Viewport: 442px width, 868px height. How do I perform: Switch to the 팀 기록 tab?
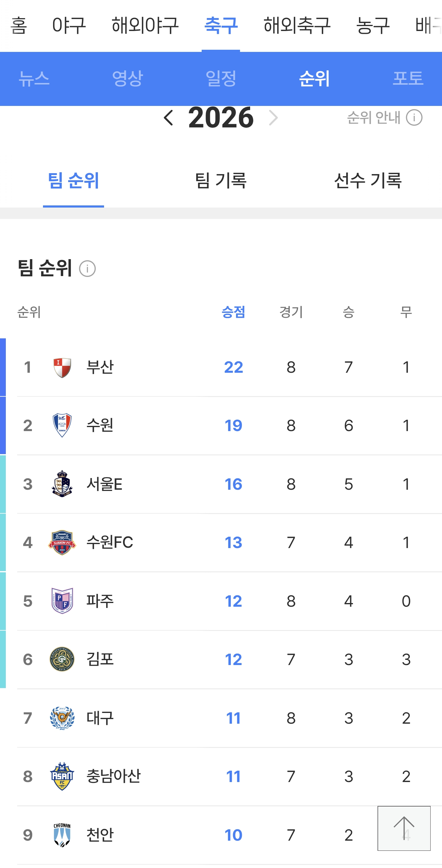[x=221, y=180]
